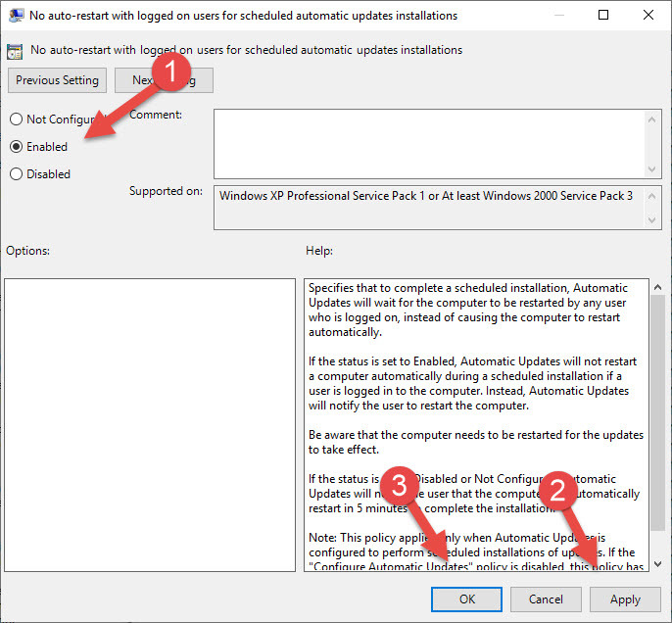This screenshot has width=672, height=623.
Task: Click help text 'If the status is set to Enabled'
Action: click(x=381, y=361)
